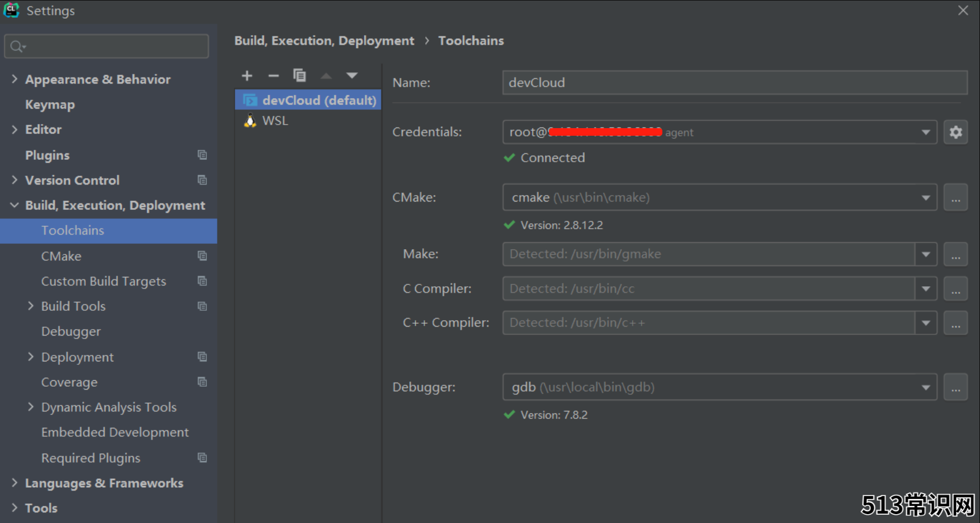Click the Make path field
The height and width of the screenshot is (523, 980).
709,254
